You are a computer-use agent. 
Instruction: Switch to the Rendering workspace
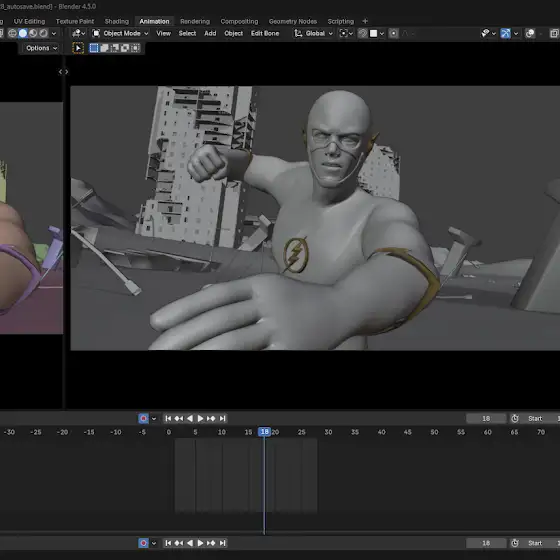(x=195, y=21)
